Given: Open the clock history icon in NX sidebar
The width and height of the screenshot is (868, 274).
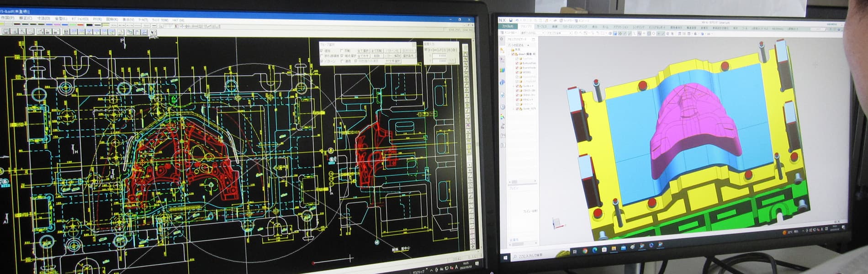Looking at the screenshot, I should (x=503, y=107).
